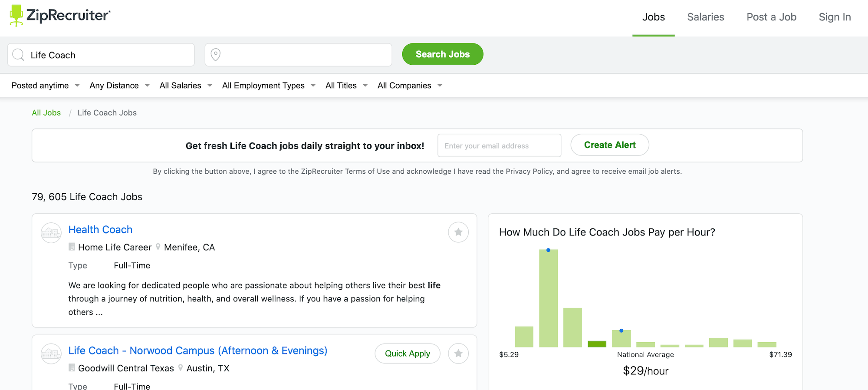The image size is (868, 390).
Task: Click the Create Alert button
Action: coord(610,145)
